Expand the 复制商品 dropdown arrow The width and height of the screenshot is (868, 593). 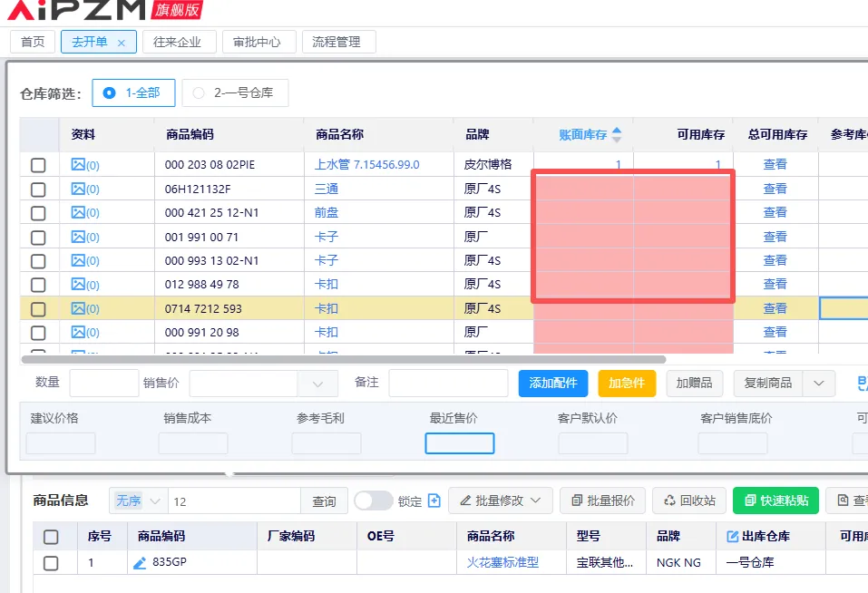pos(819,384)
